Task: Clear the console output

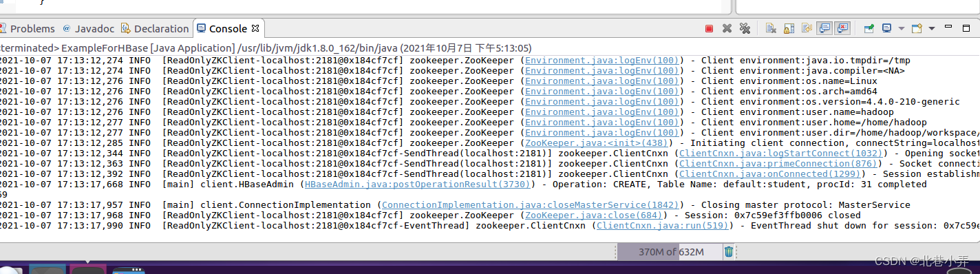Action: pos(771,28)
